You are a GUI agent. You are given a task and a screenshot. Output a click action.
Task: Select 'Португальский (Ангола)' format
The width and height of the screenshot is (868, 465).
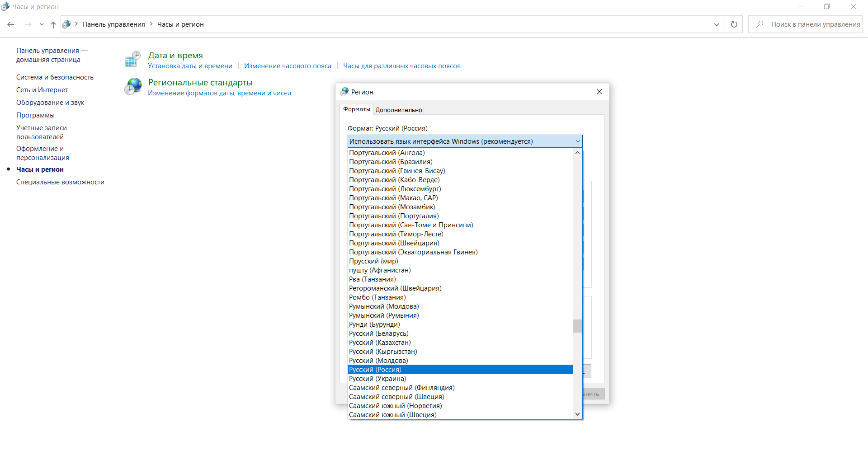(x=460, y=153)
